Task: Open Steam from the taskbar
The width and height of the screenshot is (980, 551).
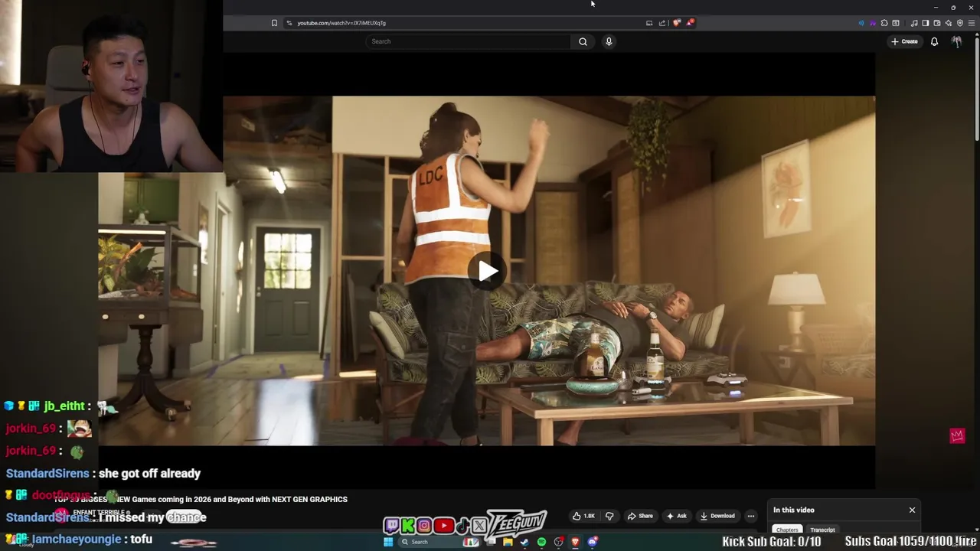Action: [x=524, y=542]
